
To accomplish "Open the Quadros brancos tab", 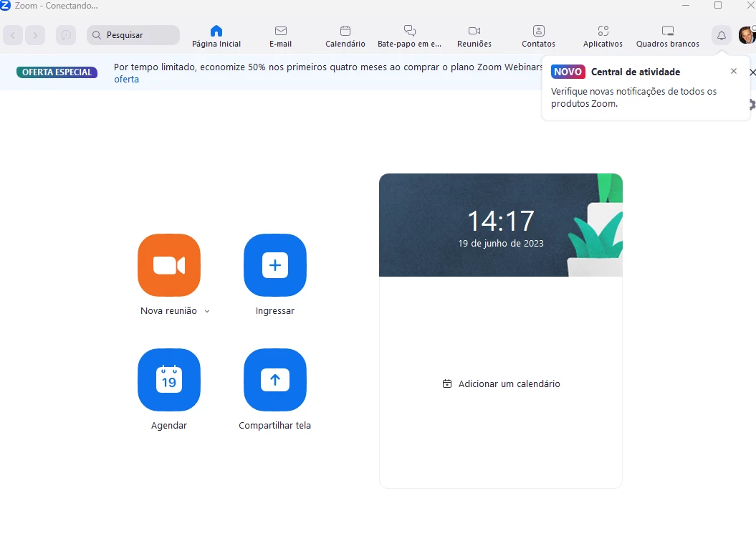I will pos(668,37).
